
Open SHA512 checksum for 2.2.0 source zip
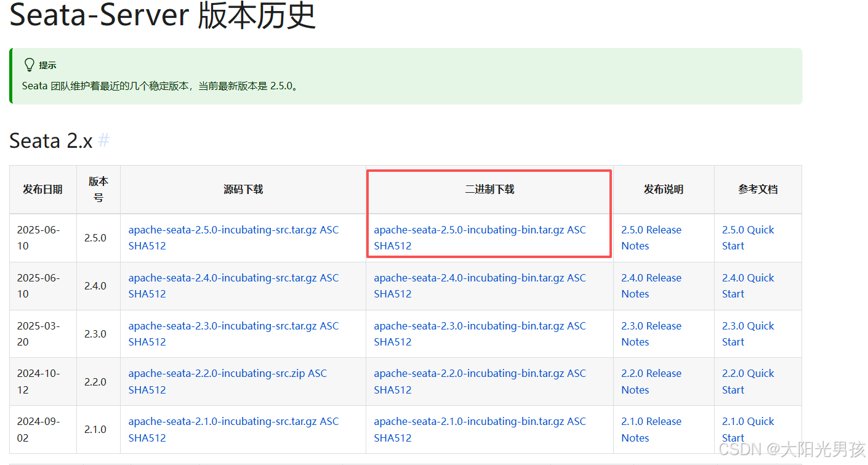[x=147, y=390]
